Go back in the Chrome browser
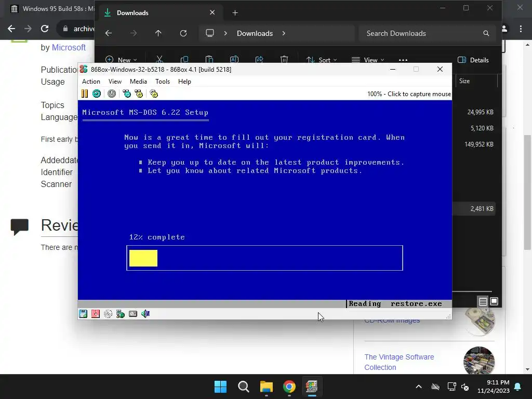This screenshot has width=532, height=399. point(11,29)
